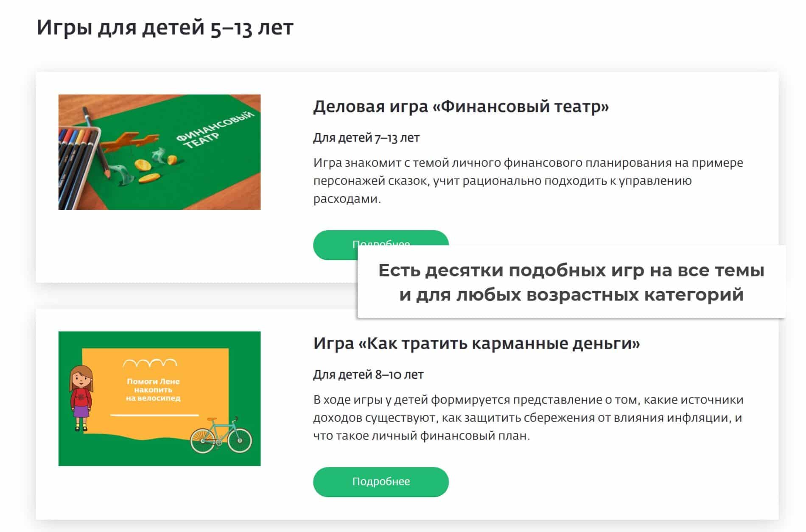This screenshot has height=532, width=806.
Task: Click overlay note «Есть десятки подобных игр»
Action: (x=571, y=282)
